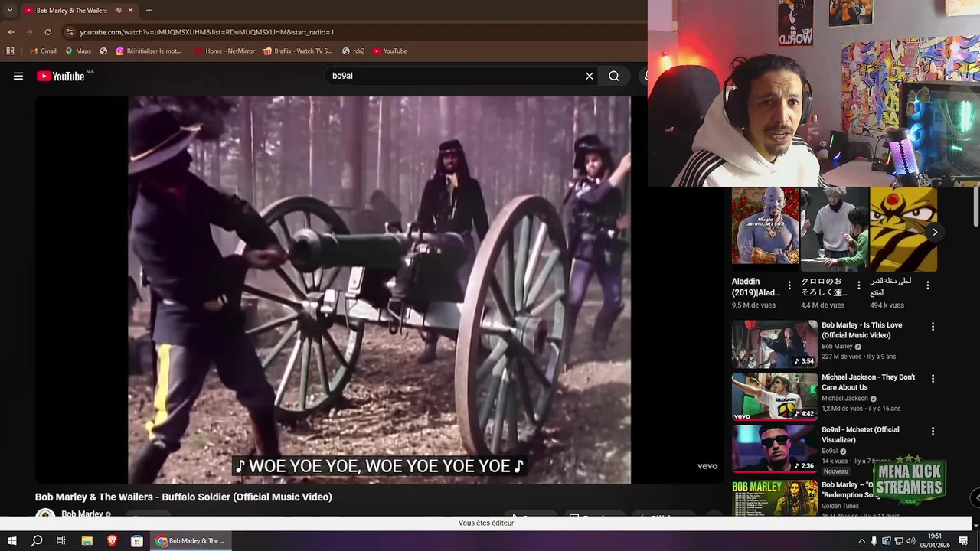Open the Réinitialiser le mot bookmark

(x=149, y=51)
